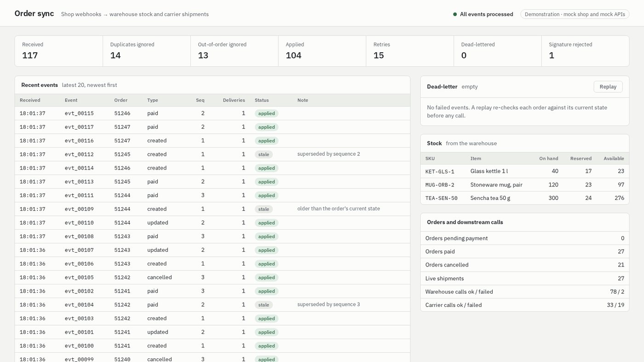The height and width of the screenshot is (362, 644).
Task: Click the note 'superseded by sequence 3'
Action: [328, 304]
